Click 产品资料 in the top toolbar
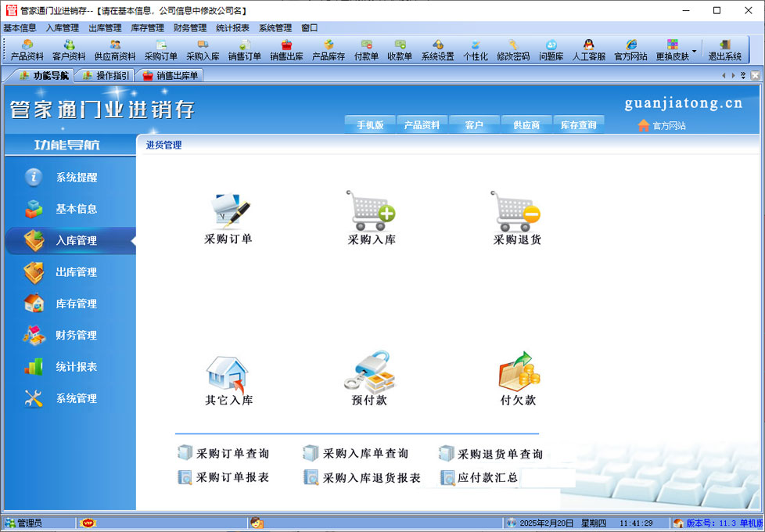The image size is (765, 532). pos(27,50)
